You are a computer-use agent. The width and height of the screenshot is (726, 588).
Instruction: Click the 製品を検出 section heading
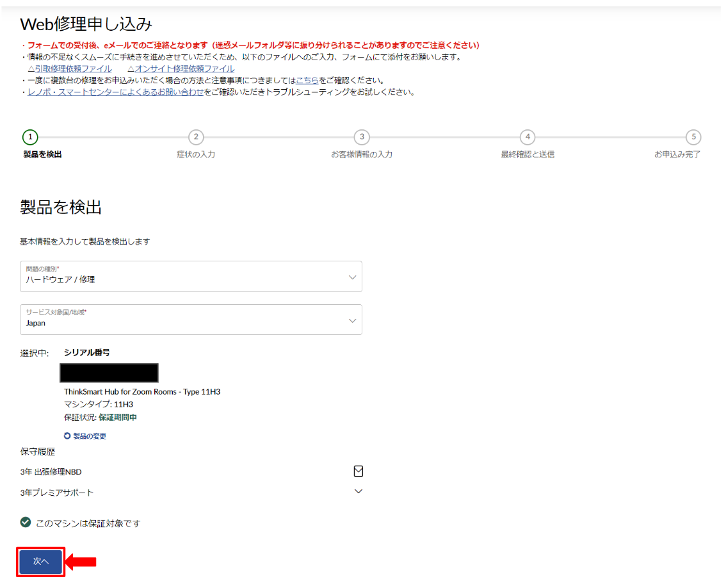click(x=61, y=207)
